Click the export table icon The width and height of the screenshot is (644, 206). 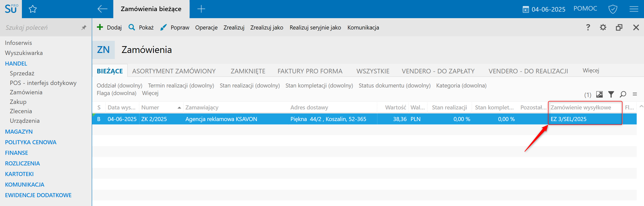(x=599, y=94)
